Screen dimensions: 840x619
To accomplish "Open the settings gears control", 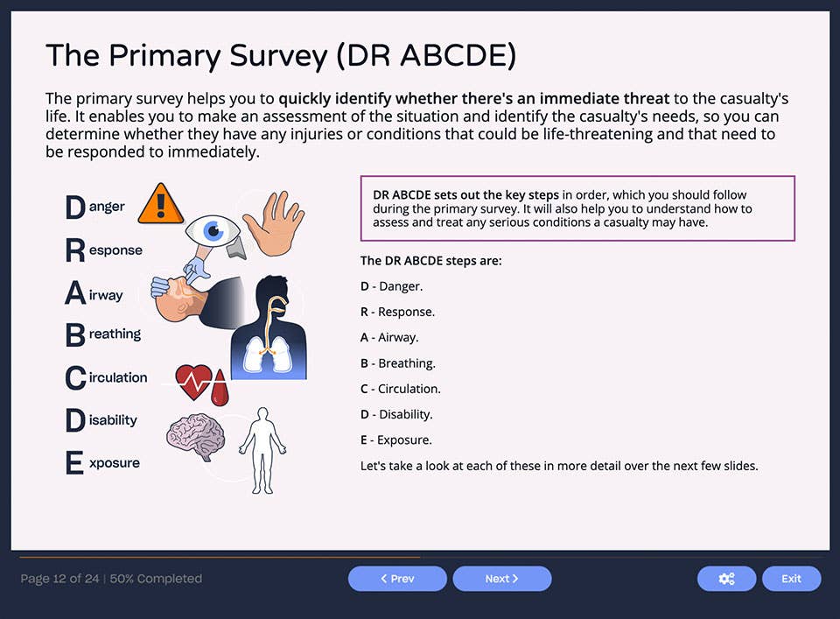I will click(726, 579).
